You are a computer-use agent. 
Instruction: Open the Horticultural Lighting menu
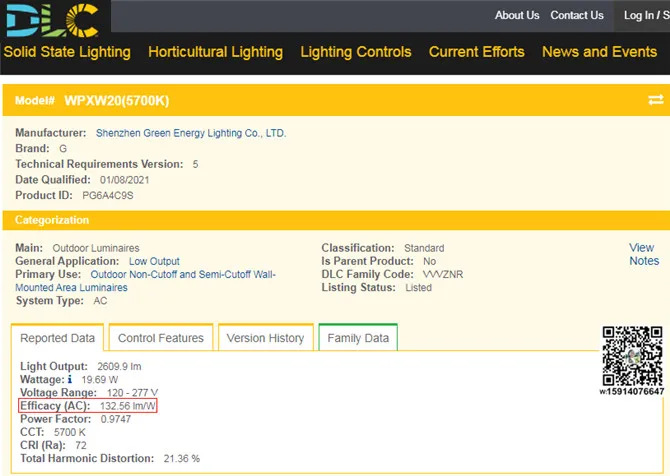pos(215,52)
